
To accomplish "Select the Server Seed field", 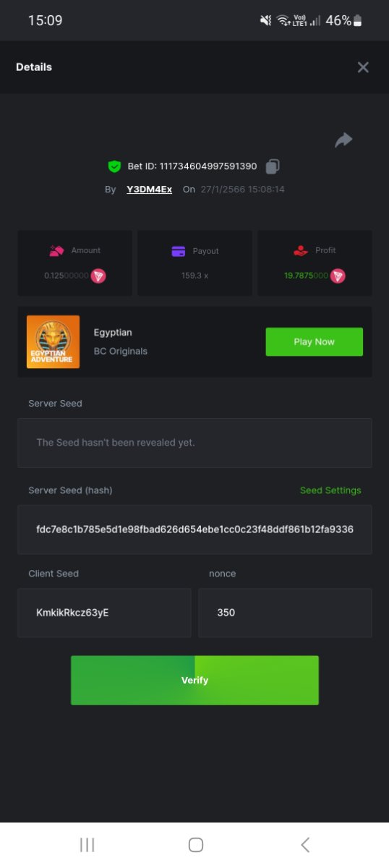I will 194,443.
